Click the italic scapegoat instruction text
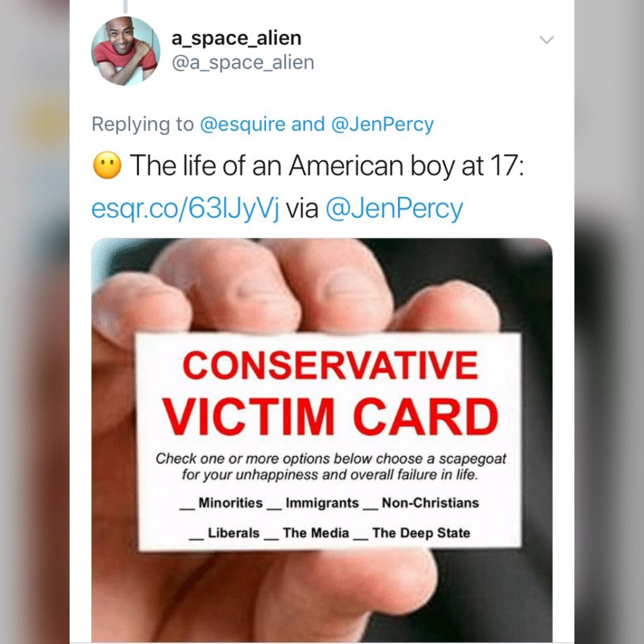Image resolution: width=644 pixels, height=644 pixels. (x=330, y=467)
